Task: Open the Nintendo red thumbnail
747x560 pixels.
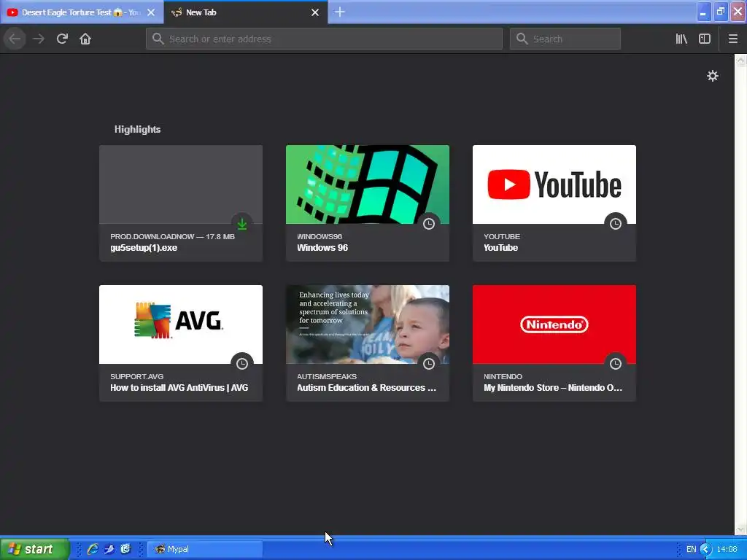Action: pyautogui.click(x=554, y=324)
